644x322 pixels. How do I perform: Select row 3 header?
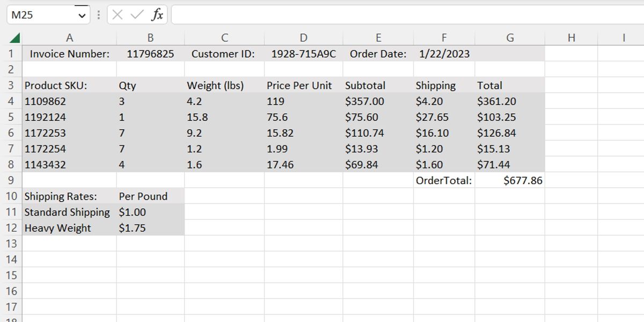click(11, 85)
